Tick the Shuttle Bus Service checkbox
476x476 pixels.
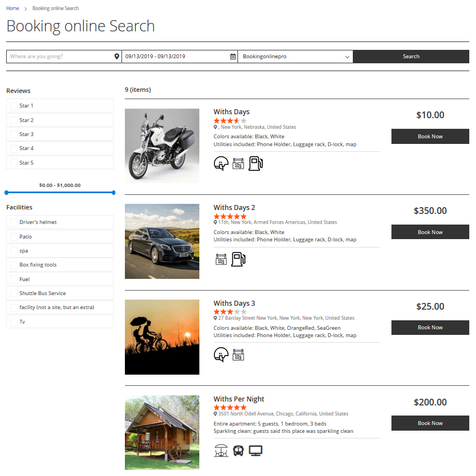pyautogui.click(x=13, y=293)
